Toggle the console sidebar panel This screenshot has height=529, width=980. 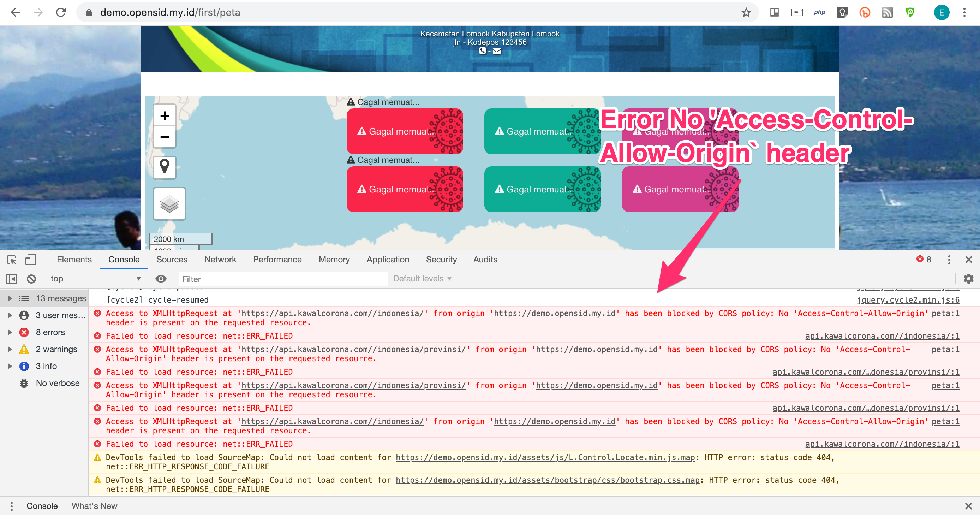11,279
